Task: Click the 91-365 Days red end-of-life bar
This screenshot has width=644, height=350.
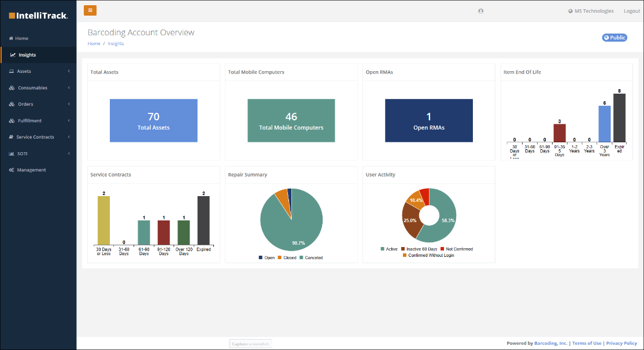Action: [x=560, y=133]
